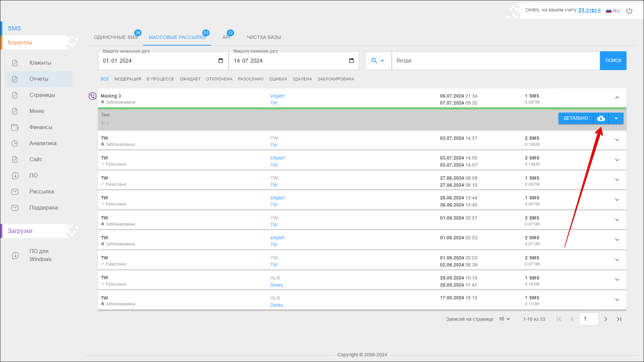Jump to last page icon
Screen dimensions: 644x362
click(619, 319)
